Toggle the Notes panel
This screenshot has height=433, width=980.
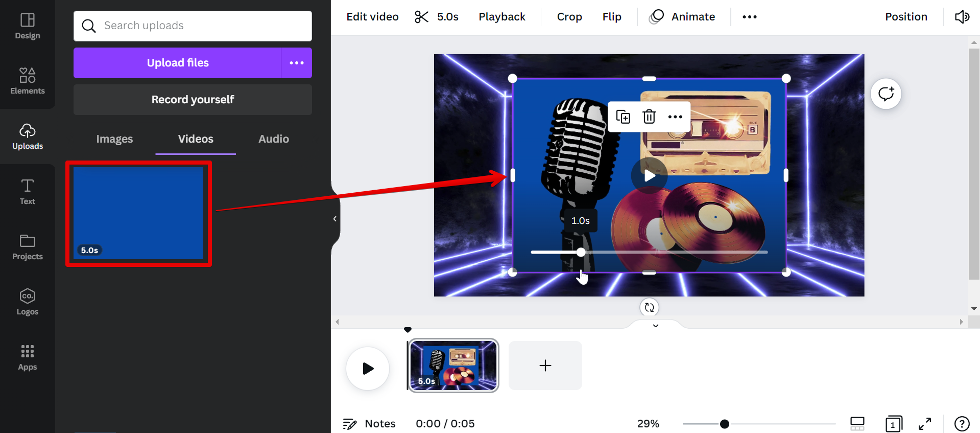[x=369, y=424]
